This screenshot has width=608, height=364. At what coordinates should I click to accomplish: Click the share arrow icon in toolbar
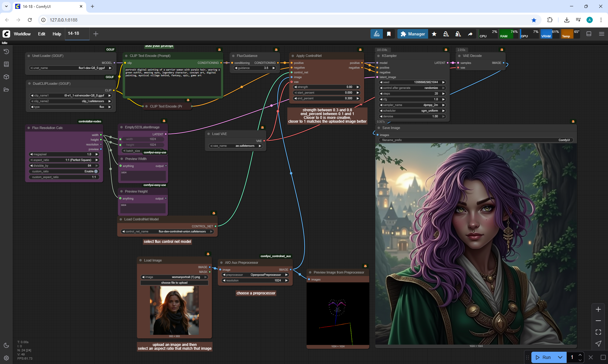tap(470, 34)
